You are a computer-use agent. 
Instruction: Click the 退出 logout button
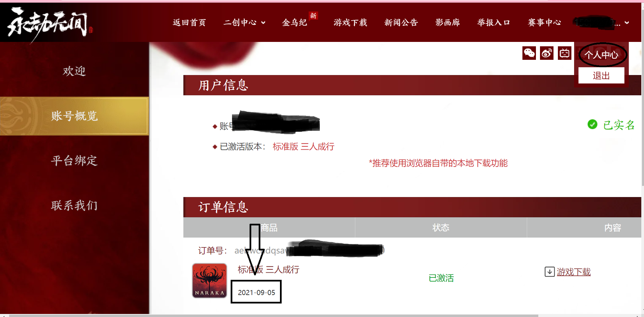tap(601, 75)
